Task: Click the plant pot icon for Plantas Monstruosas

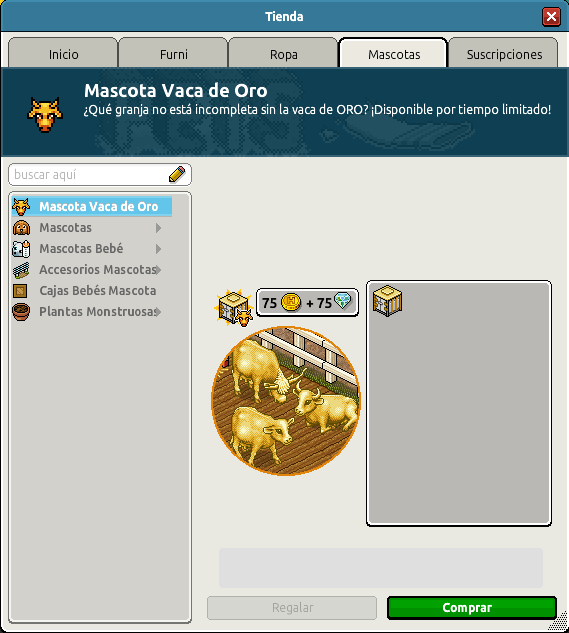Action: (x=21, y=312)
